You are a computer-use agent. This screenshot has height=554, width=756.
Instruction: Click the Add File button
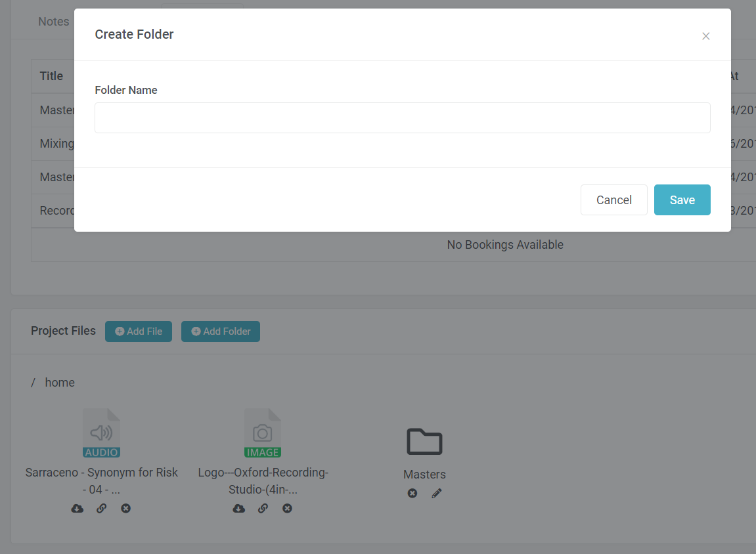tap(139, 331)
